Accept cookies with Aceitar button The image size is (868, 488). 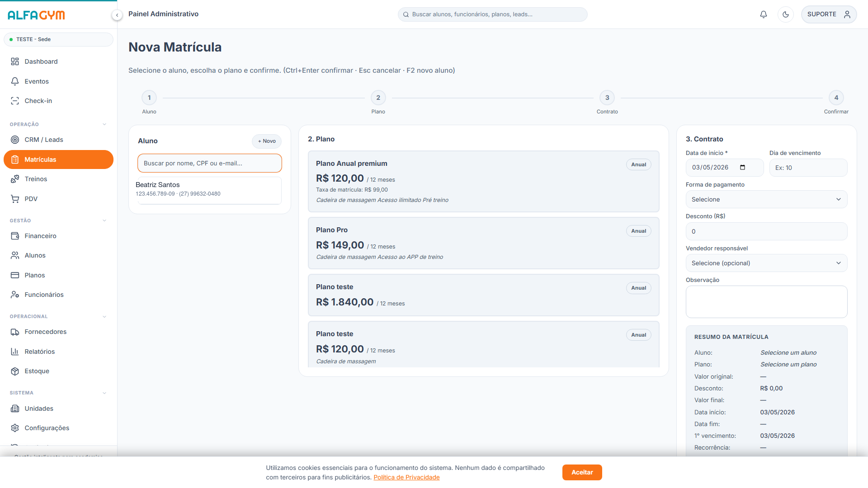pyautogui.click(x=582, y=472)
